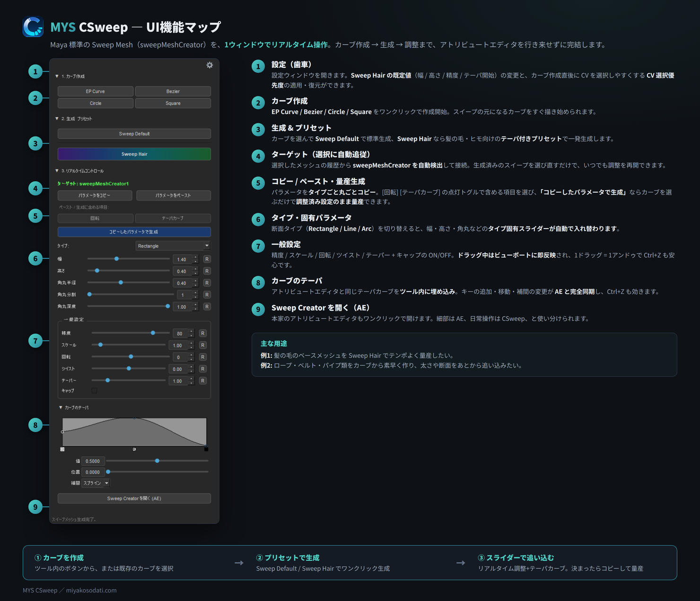The width and height of the screenshot is (700, 601).
Task: Click the miyakosodati.com footer text
Action: pyautogui.click(x=91, y=590)
